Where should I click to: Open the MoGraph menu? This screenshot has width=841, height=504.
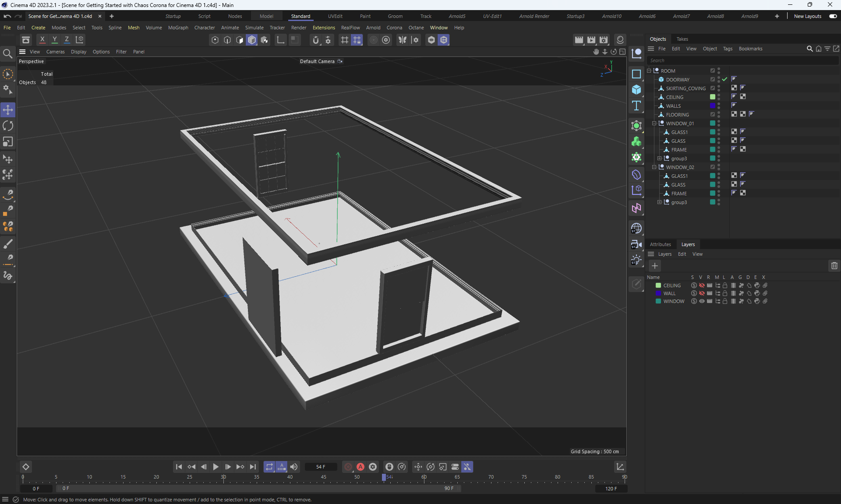click(178, 28)
